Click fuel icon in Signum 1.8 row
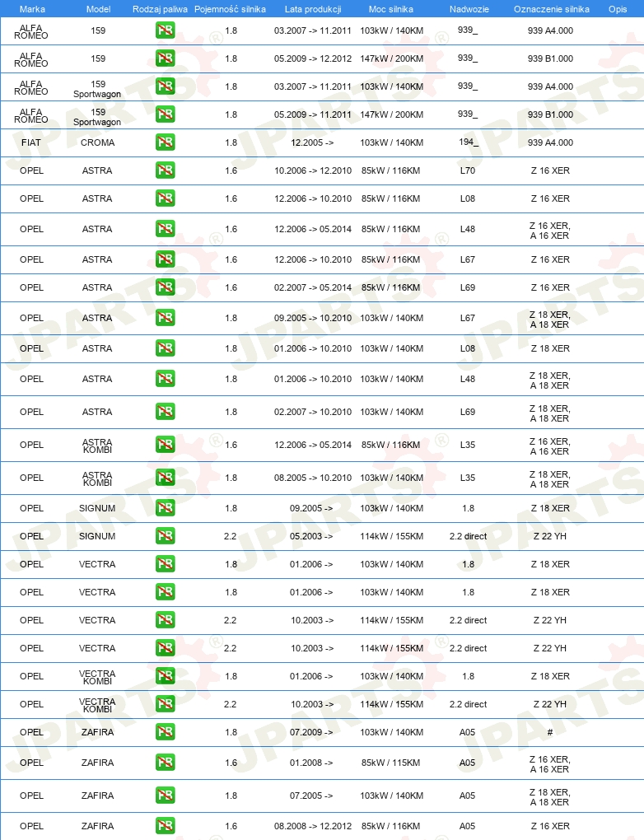The height and width of the screenshot is (840, 644). click(x=165, y=508)
